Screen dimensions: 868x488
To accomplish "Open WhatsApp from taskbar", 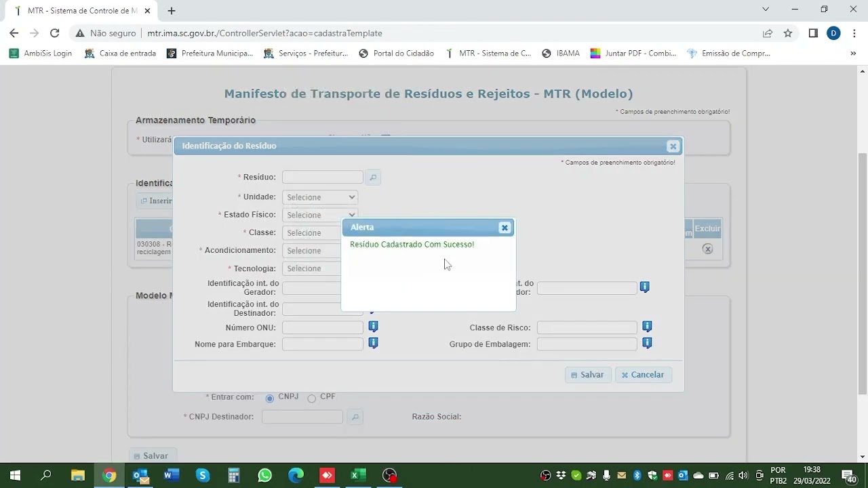I will point(265,475).
